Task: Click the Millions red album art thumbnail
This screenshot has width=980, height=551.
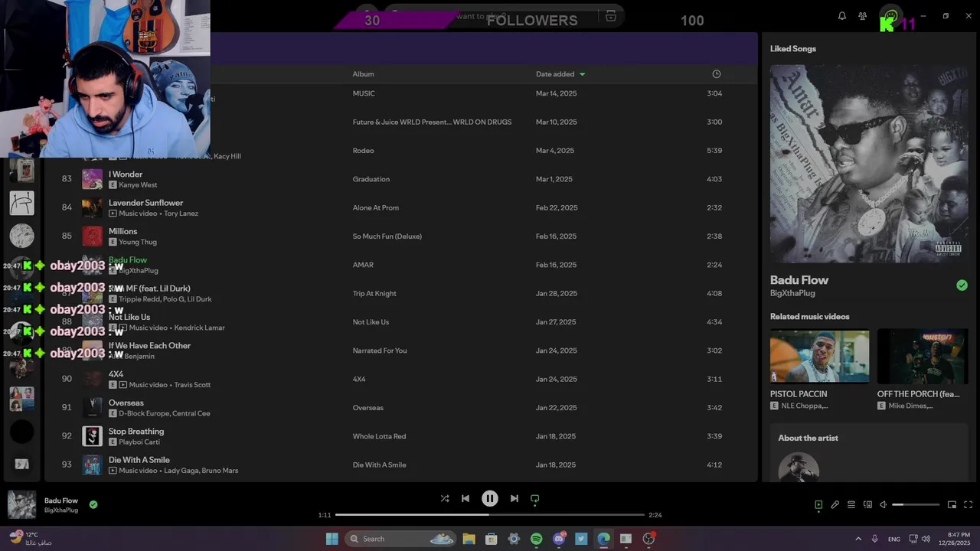Action: 92,236
